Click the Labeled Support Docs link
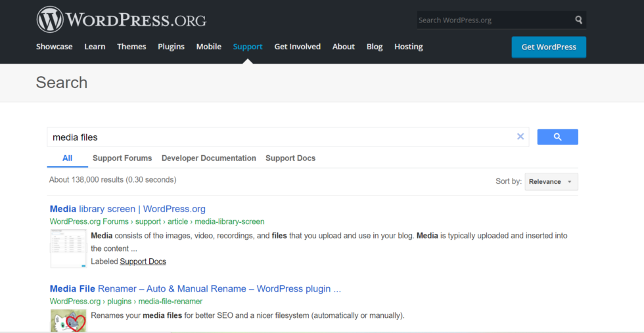Viewport: 644px width, 333px height. [143, 261]
